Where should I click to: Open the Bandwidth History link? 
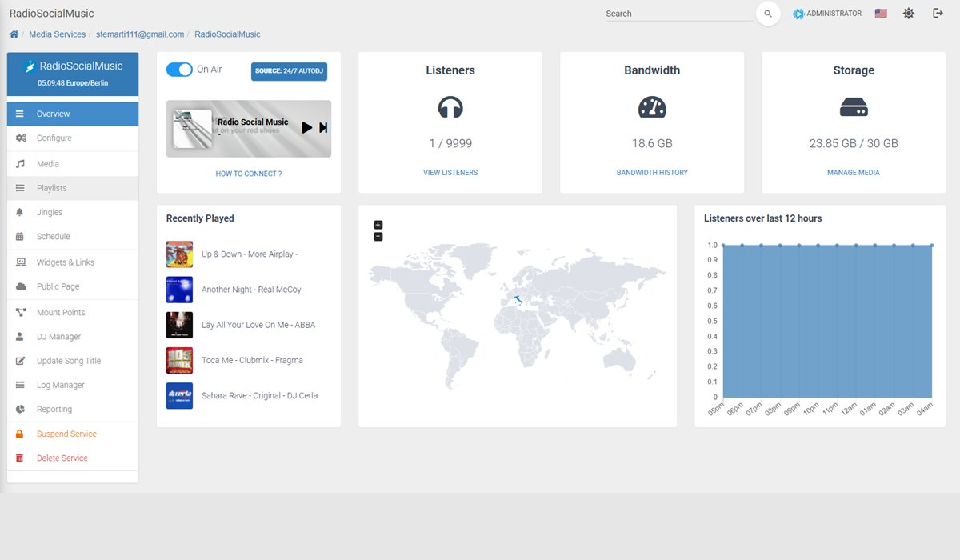point(652,173)
